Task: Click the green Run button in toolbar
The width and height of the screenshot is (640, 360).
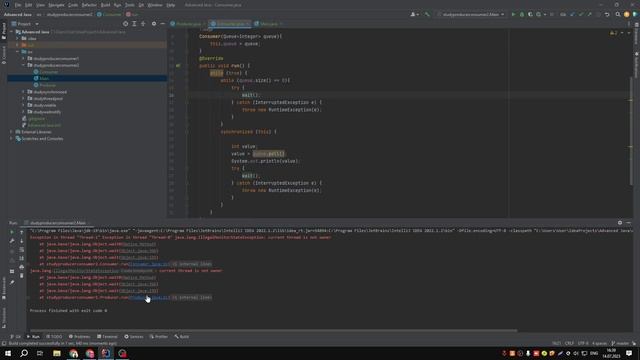Action: [x=513, y=14]
